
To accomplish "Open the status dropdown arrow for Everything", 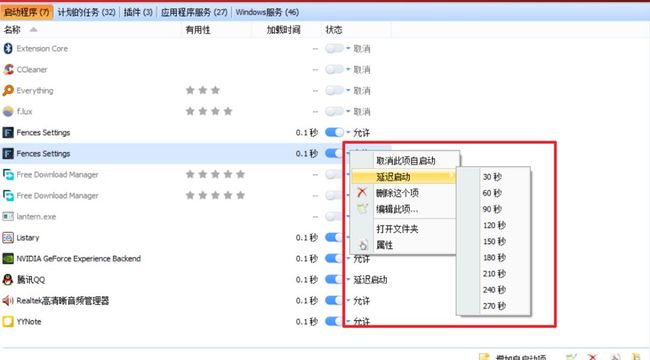I will pos(348,90).
